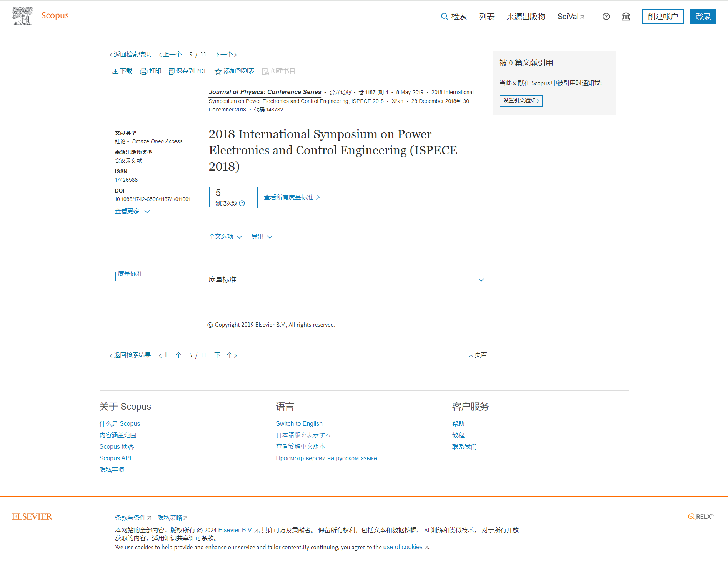Viewport: 728px width, 561px height.
Task: Open 条款与条件 link
Action: [x=133, y=518]
